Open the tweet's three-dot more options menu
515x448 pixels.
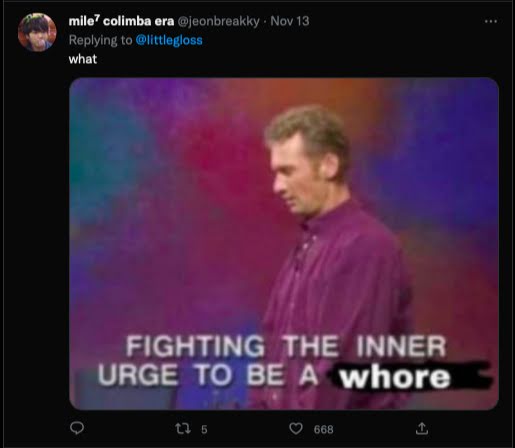pos(491,21)
